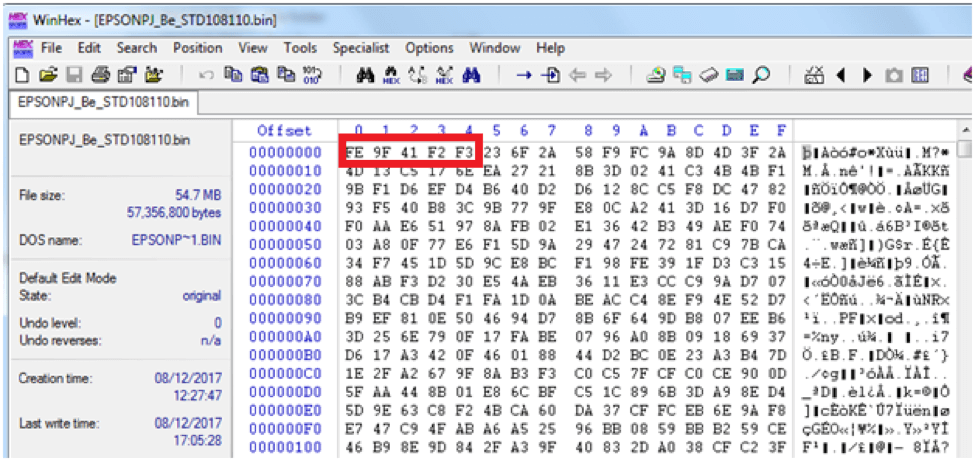Viewport: 975px width, 461px height.
Task: Click the Data Interpreter columns icon
Action: 920,76
